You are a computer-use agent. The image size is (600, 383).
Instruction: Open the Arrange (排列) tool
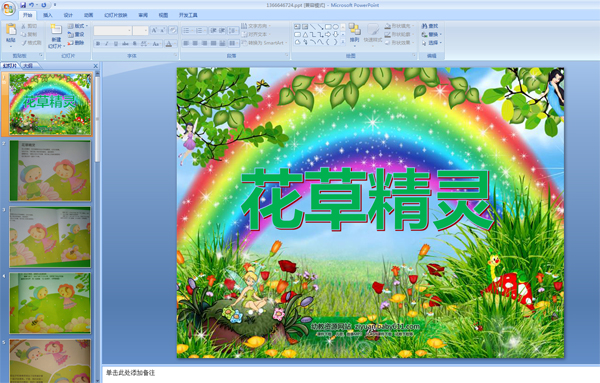pyautogui.click(x=354, y=33)
